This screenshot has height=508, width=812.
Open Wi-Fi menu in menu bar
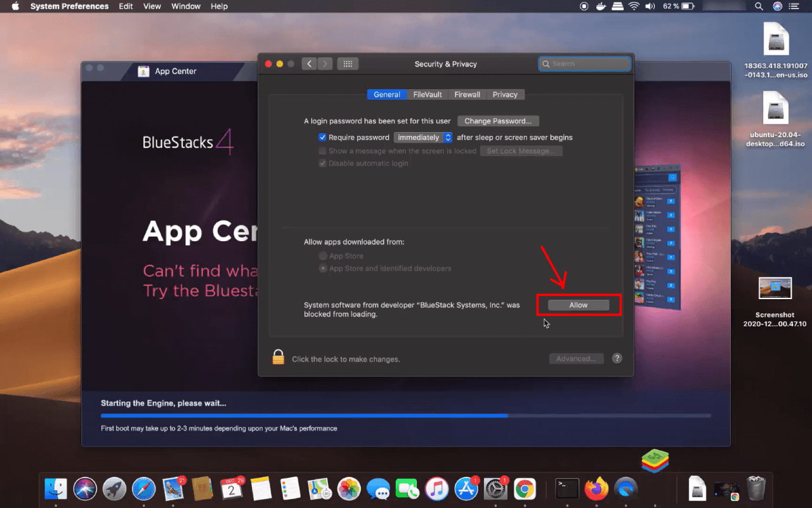point(634,6)
